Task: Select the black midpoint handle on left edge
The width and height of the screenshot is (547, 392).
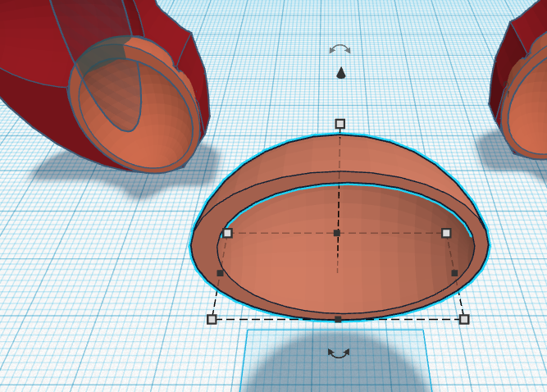Action: 220,273
